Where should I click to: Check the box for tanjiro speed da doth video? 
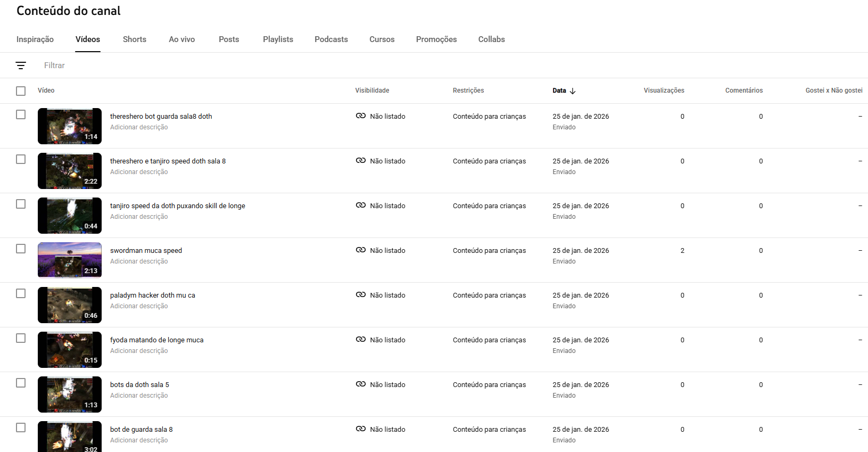(x=21, y=204)
